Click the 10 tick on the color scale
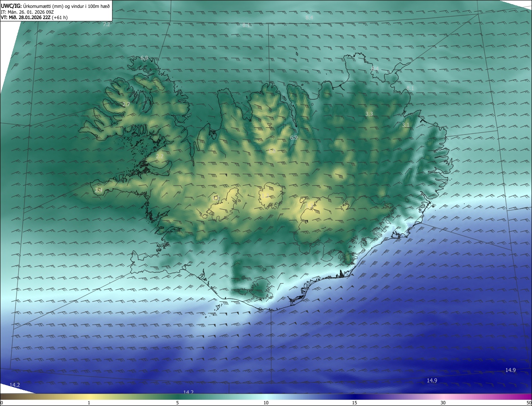Viewport: 532px width, 406px height. coord(266,403)
